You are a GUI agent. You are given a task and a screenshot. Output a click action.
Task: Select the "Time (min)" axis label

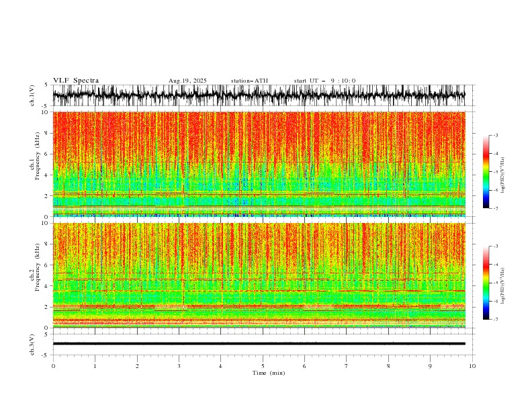click(x=269, y=373)
